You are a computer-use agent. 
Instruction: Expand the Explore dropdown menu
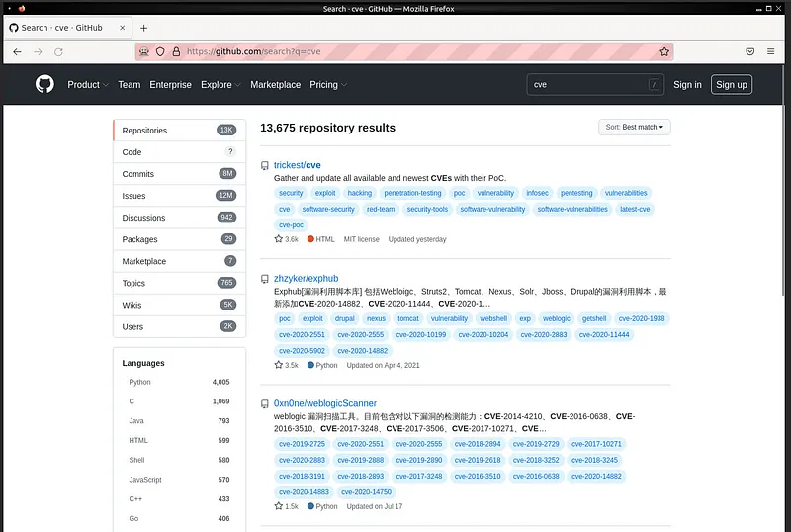(x=220, y=85)
